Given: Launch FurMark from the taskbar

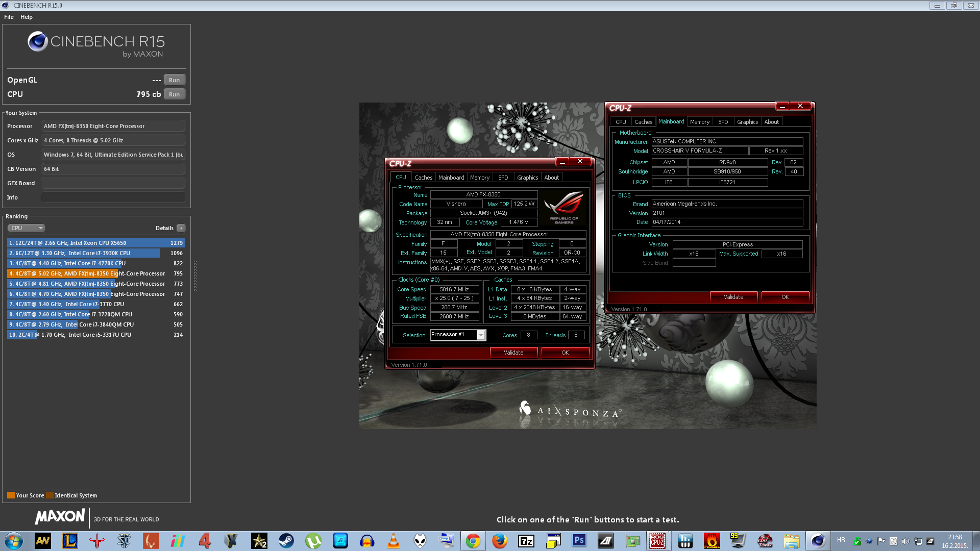Looking at the screenshot, I should [x=712, y=541].
